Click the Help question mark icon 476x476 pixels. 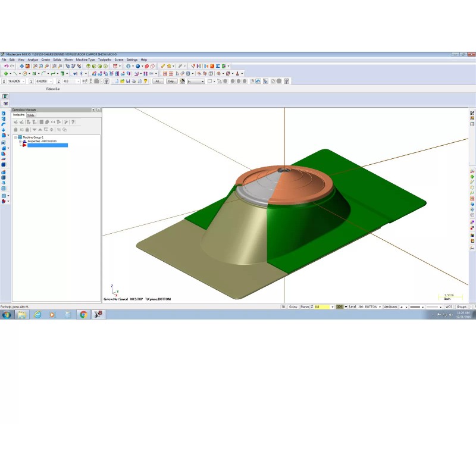click(73, 122)
